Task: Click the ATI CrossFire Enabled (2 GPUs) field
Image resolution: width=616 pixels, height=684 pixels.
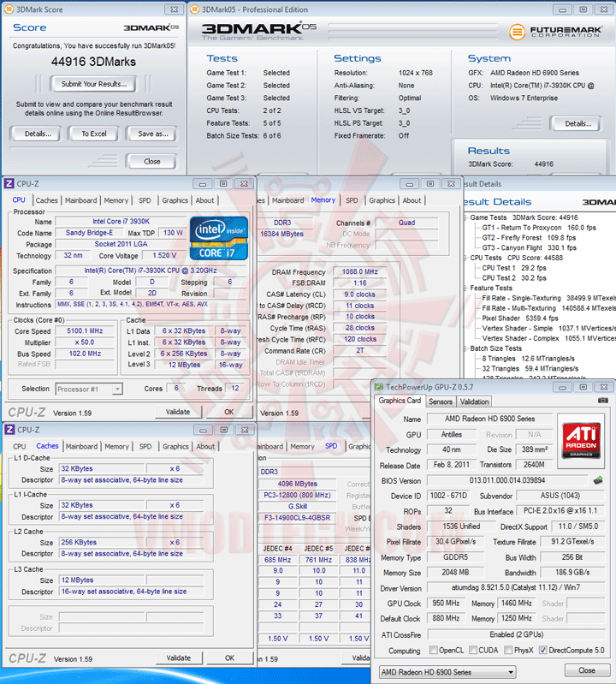Action: [516, 634]
